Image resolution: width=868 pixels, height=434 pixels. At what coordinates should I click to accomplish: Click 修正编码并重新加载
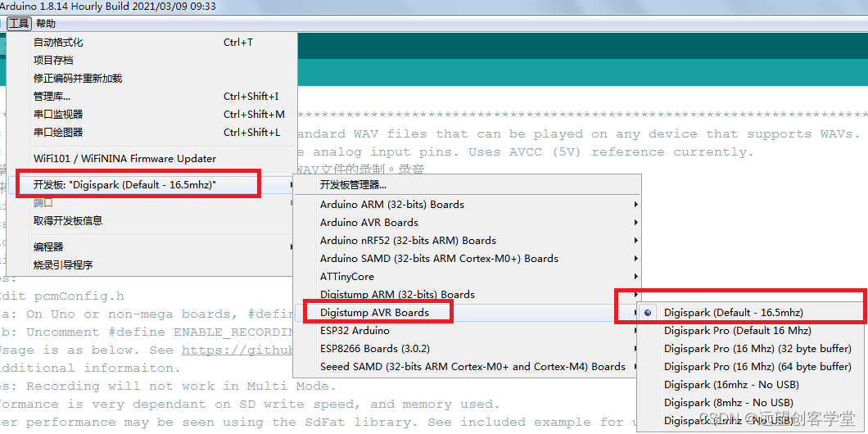tap(151, 78)
